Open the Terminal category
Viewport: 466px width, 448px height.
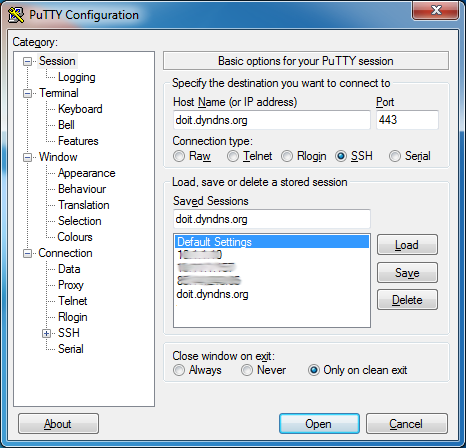[59, 93]
